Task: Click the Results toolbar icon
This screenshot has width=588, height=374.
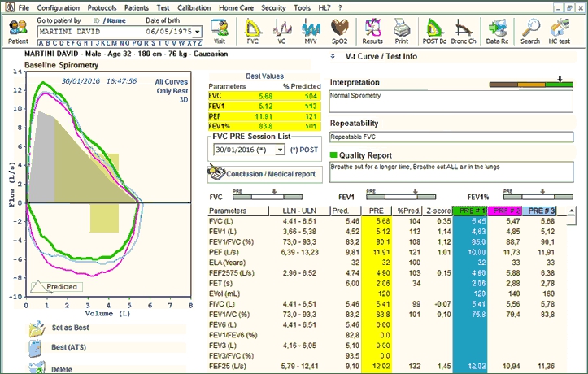Action: click(x=372, y=29)
